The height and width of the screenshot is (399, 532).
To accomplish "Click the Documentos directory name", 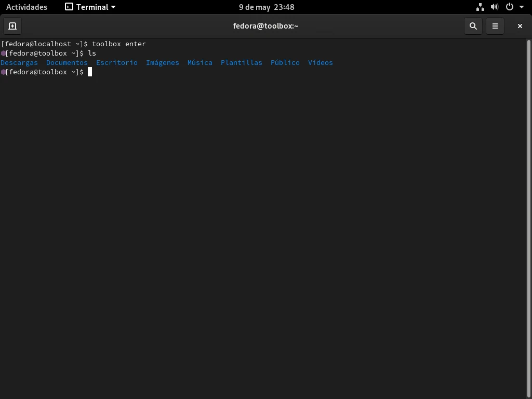I will point(67,63).
